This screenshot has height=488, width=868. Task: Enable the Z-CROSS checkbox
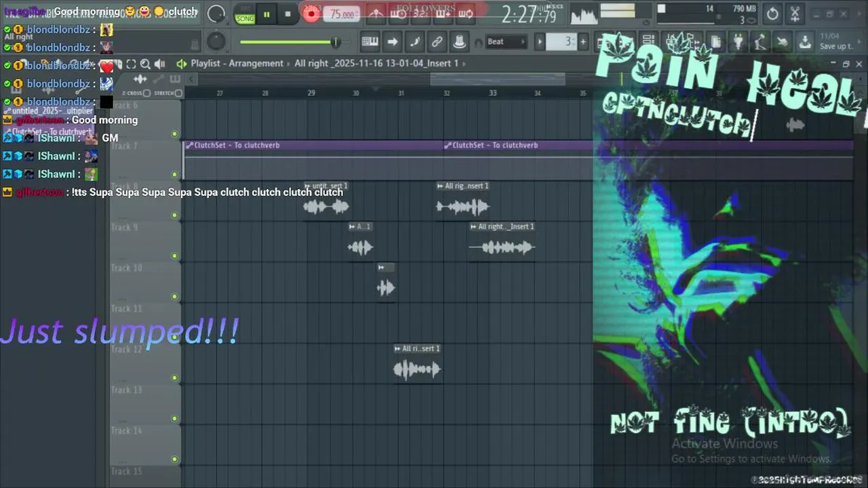tap(146, 93)
